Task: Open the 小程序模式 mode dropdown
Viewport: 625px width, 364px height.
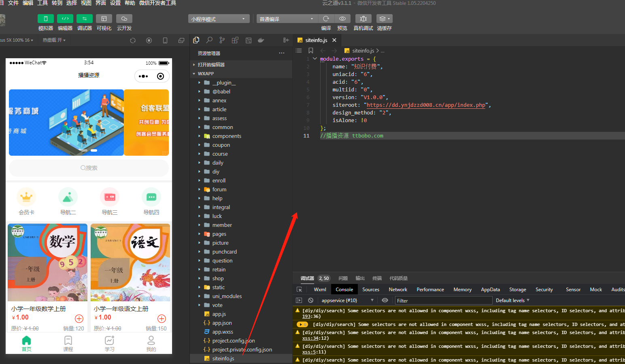Action: 219,19
